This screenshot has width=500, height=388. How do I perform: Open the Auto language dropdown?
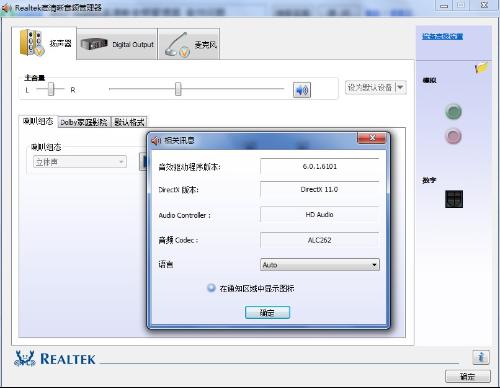tap(319, 265)
